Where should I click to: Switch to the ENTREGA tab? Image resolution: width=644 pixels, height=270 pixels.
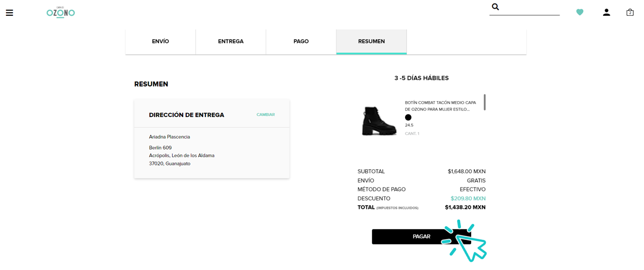pos(231,41)
